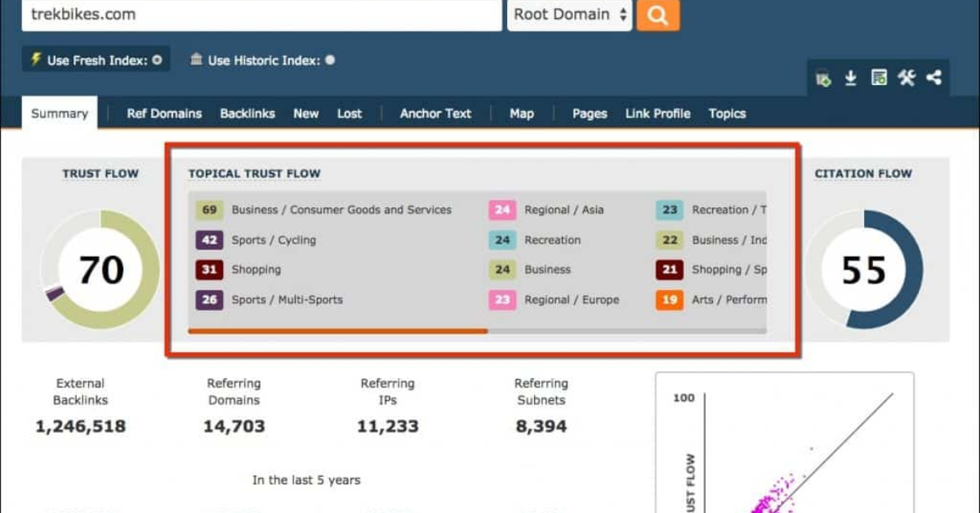Open the New tab

click(306, 114)
